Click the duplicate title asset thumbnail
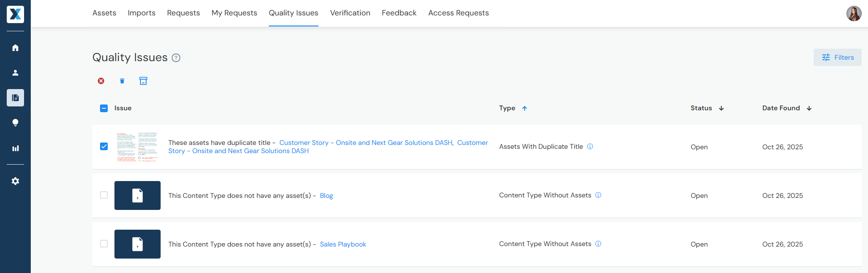The image size is (868, 273). (x=138, y=147)
